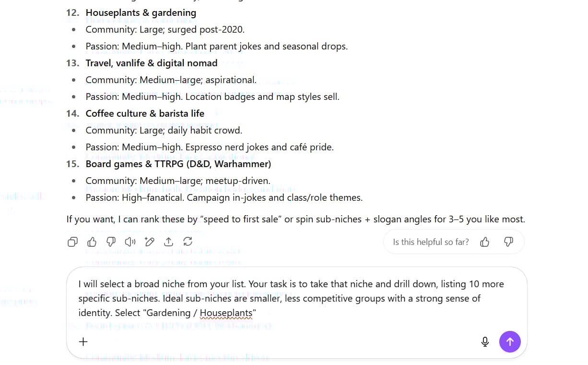Screen dimensions: 588x365
Task: Click 'Coffee culture & barista life' heading
Action: [145, 113]
